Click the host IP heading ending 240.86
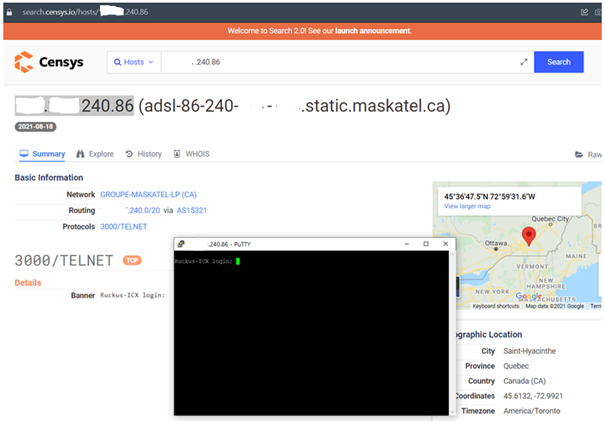 tap(74, 106)
